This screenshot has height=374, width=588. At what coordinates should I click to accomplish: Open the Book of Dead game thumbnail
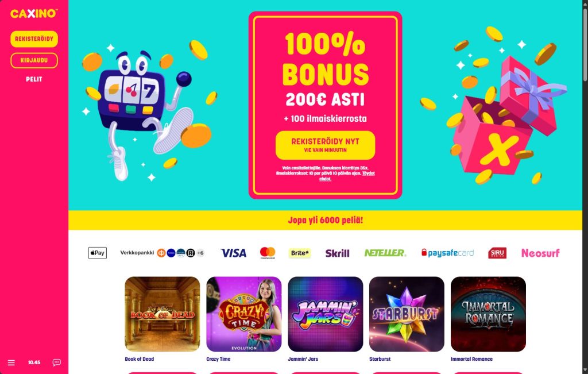pos(163,314)
